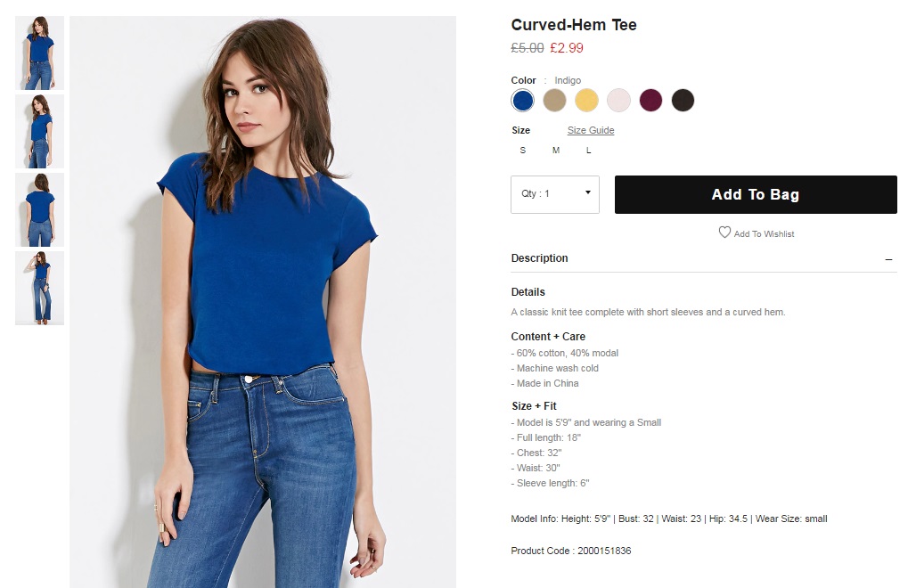Select the black color swatch
Image resolution: width=908 pixels, height=588 pixels.
pyautogui.click(x=683, y=100)
